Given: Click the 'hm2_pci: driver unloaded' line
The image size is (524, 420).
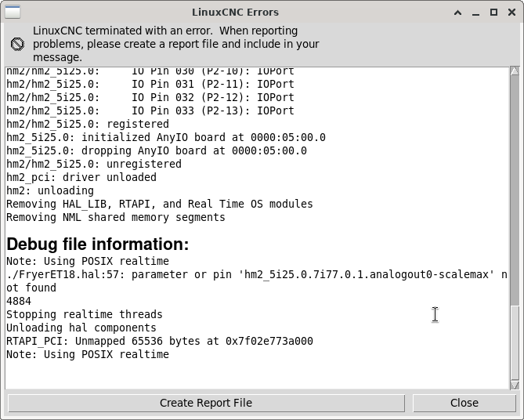Looking at the screenshot, I should click(x=81, y=177).
